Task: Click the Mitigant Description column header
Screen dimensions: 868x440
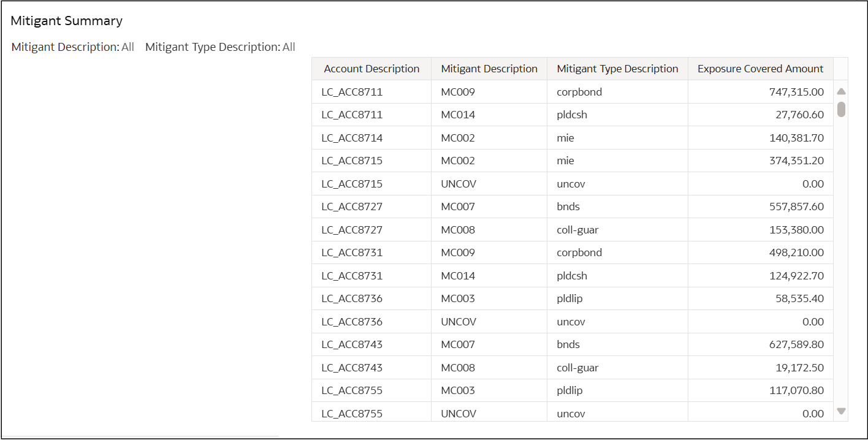Action: (489, 69)
